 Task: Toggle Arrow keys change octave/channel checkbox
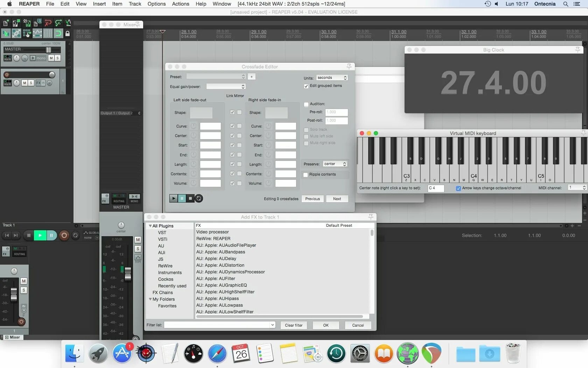458,188
